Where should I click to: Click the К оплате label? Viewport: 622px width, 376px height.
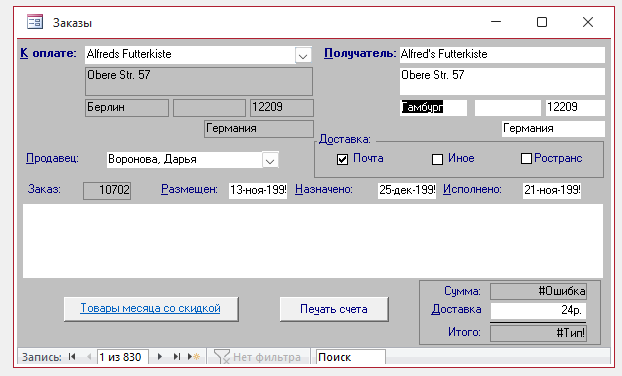(48, 53)
